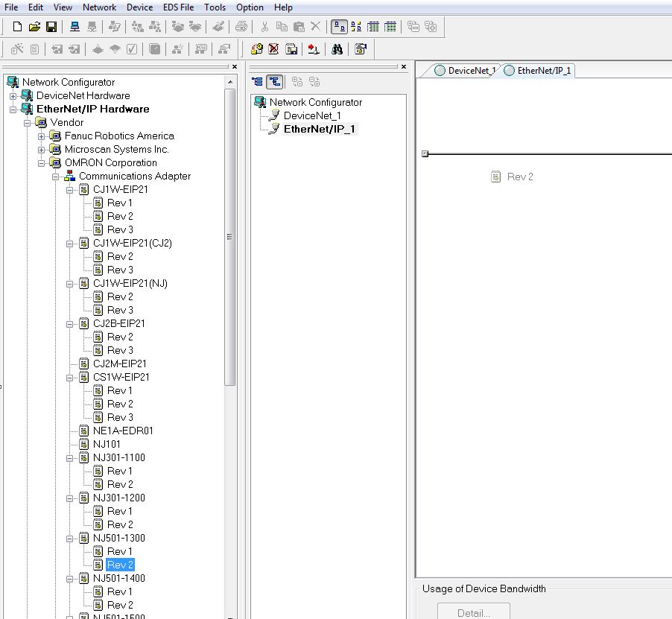Click the Paste clipboard toolbar icon

click(299, 27)
